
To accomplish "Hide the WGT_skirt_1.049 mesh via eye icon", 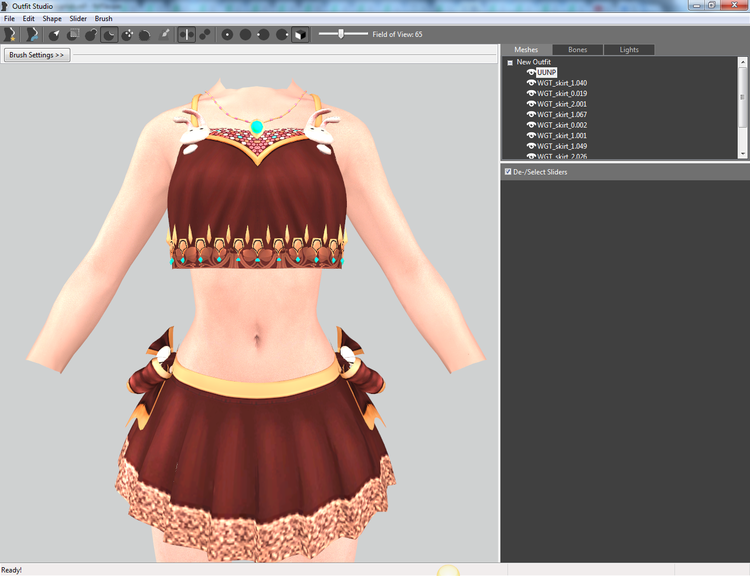I will tap(531, 146).
